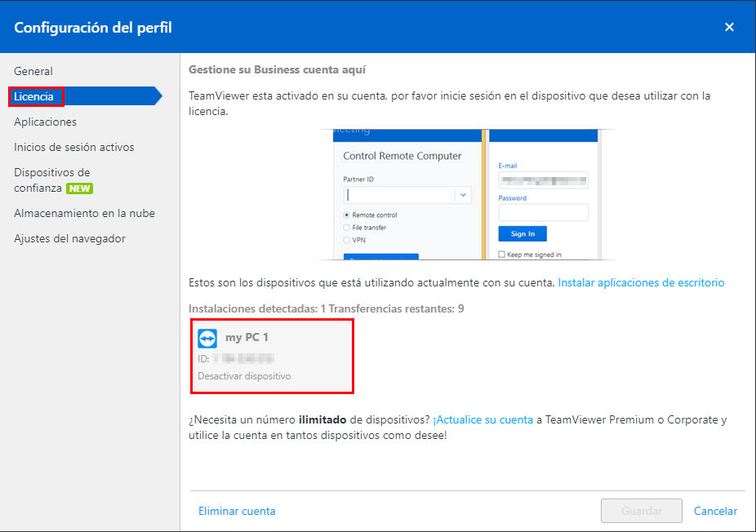Go to the Aplicaciones section
This screenshot has width=756, height=532.
pos(46,122)
